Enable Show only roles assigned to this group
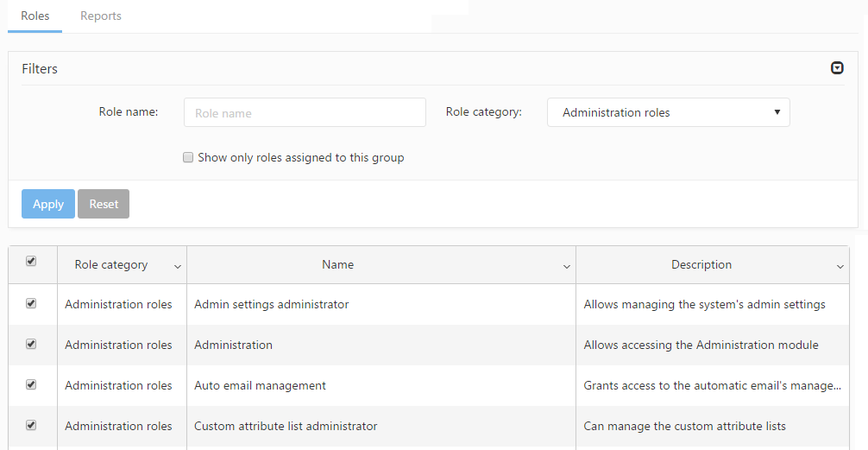868x450 pixels. click(188, 158)
